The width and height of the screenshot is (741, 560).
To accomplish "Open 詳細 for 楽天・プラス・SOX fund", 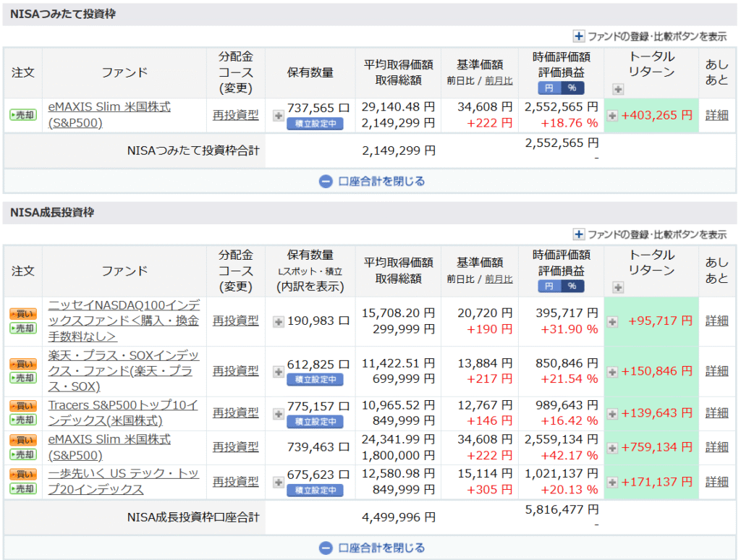I will (716, 371).
